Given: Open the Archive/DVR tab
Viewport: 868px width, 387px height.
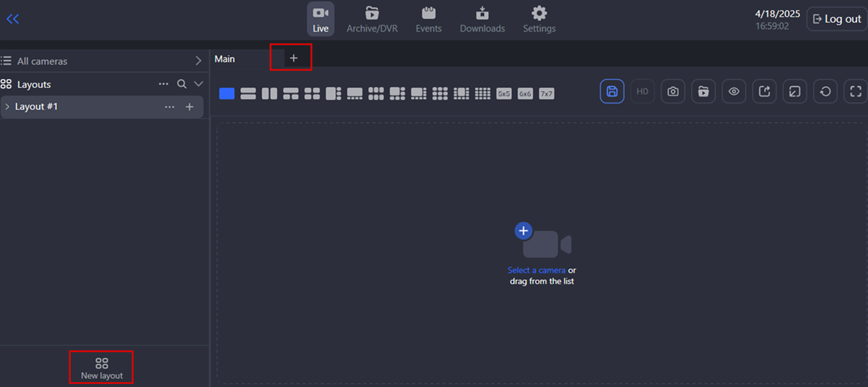Looking at the screenshot, I should click(371, 20).
